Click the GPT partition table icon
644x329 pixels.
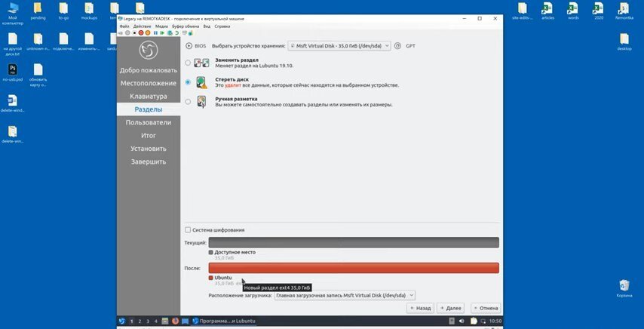click(397, 46)
